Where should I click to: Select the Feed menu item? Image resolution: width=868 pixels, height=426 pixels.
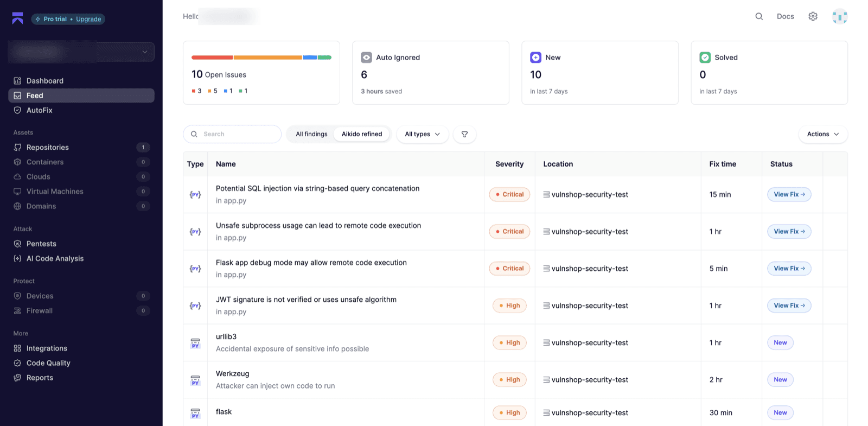click(81, 96)
